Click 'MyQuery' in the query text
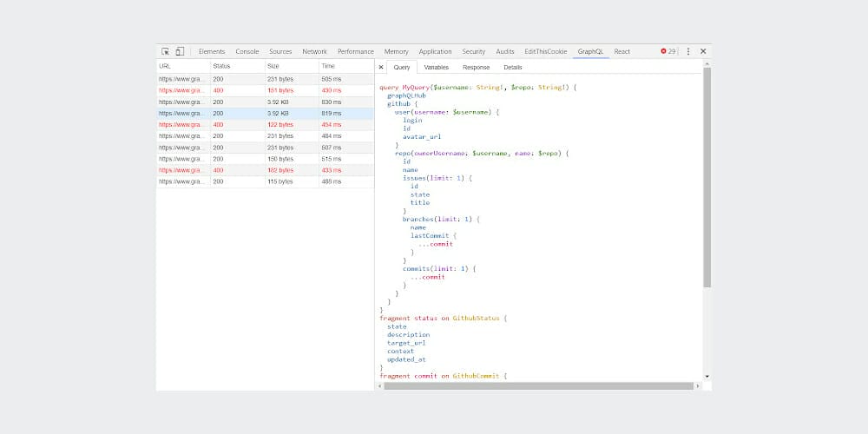The height and width of the screenshot is (434, 868). (418, 88)
